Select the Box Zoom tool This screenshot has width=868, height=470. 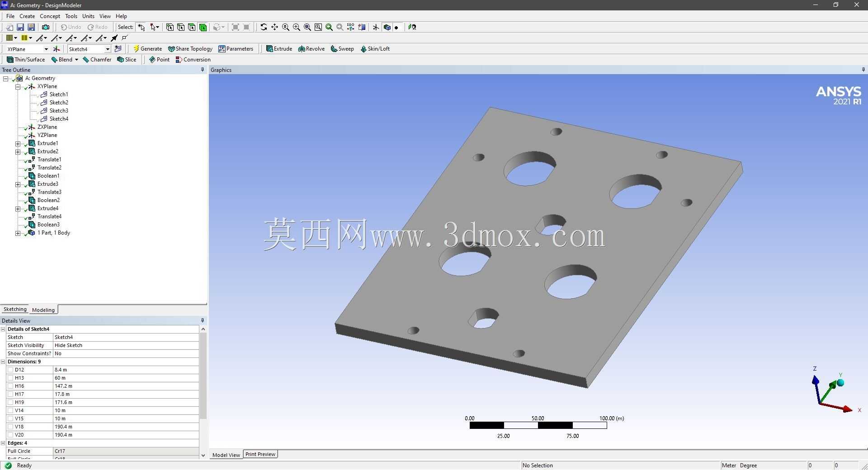(297, 27)
